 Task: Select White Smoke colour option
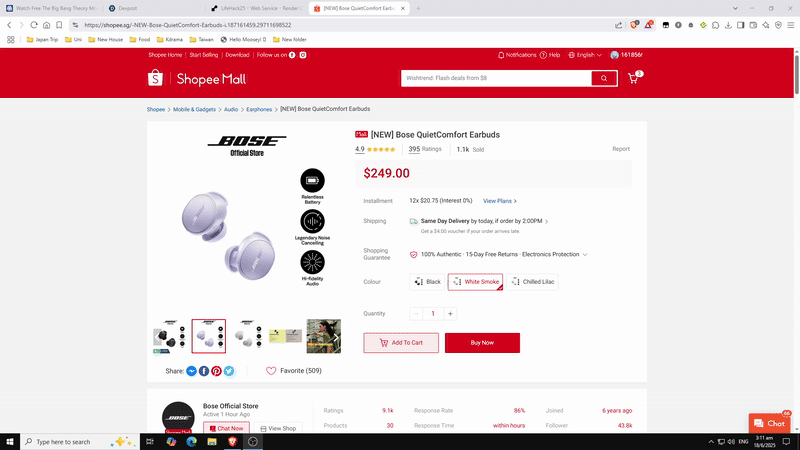tap(476, 282)
